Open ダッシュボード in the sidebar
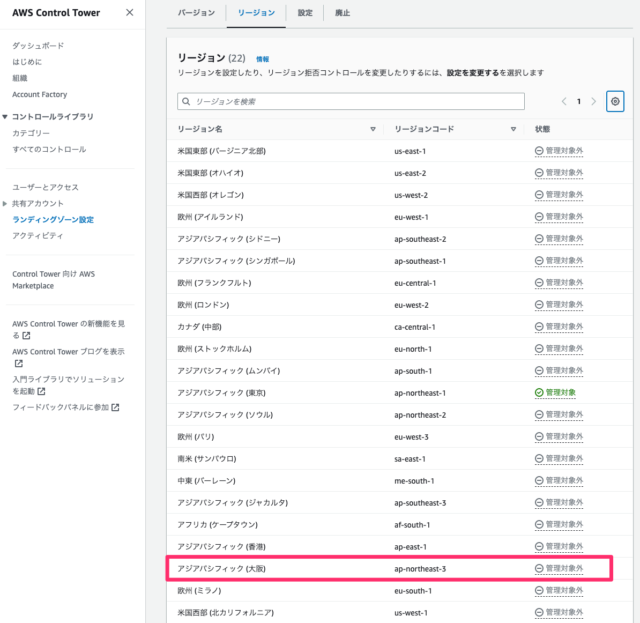This screenshot has height=623, width=640. pyautogui.click(x=38, y=46)
